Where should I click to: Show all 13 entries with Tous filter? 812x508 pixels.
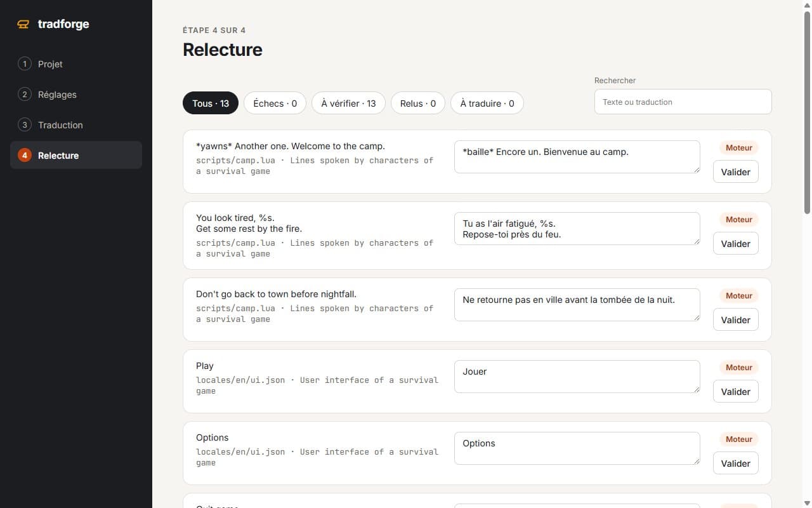[211, 104]
